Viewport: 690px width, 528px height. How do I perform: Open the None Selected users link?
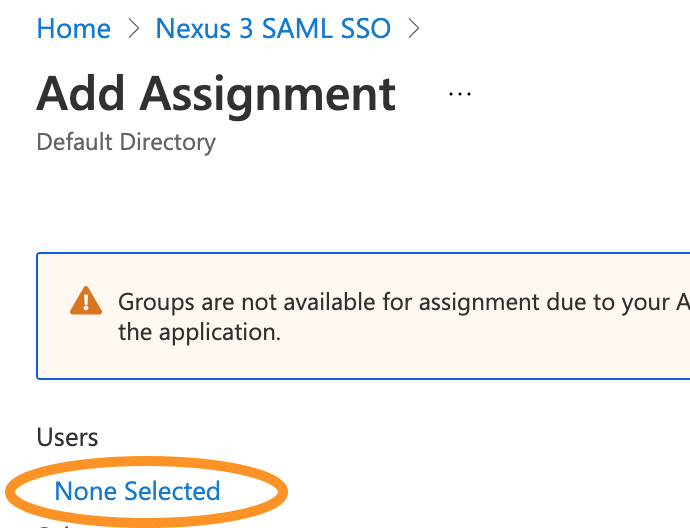(137, 491)
